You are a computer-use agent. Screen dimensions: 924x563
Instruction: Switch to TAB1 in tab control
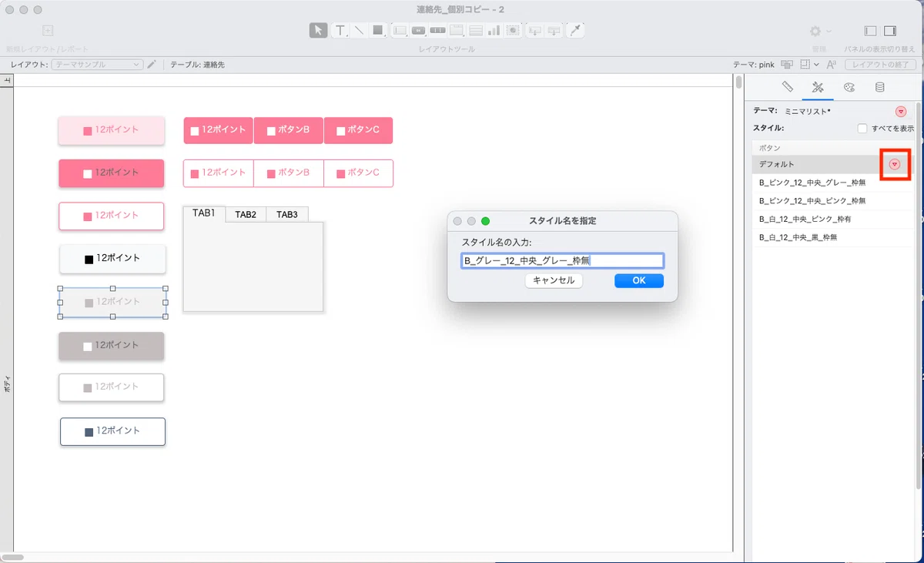click(204, 213)
